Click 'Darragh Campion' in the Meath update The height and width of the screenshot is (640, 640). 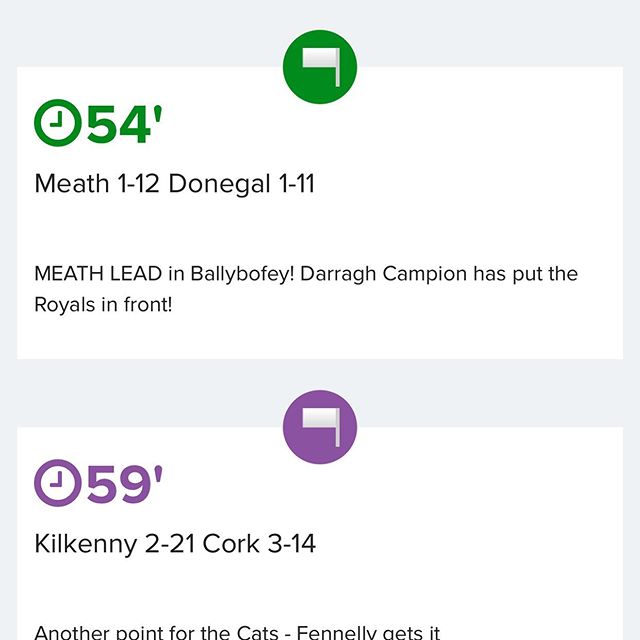[383, 273]
